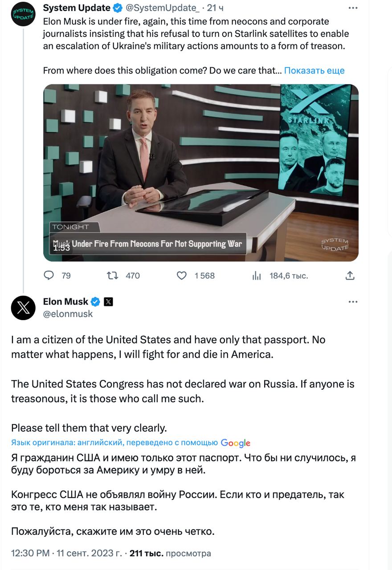This screenshot has width=392, height=570.
Task: Open three-dot menu on Elon Musk post
Action: (353, 302)
